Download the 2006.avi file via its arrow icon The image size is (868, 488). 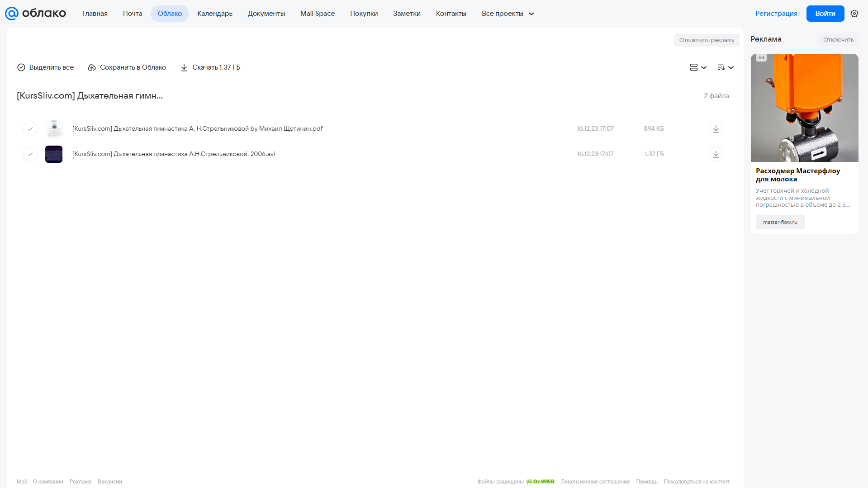click(716, 154)
